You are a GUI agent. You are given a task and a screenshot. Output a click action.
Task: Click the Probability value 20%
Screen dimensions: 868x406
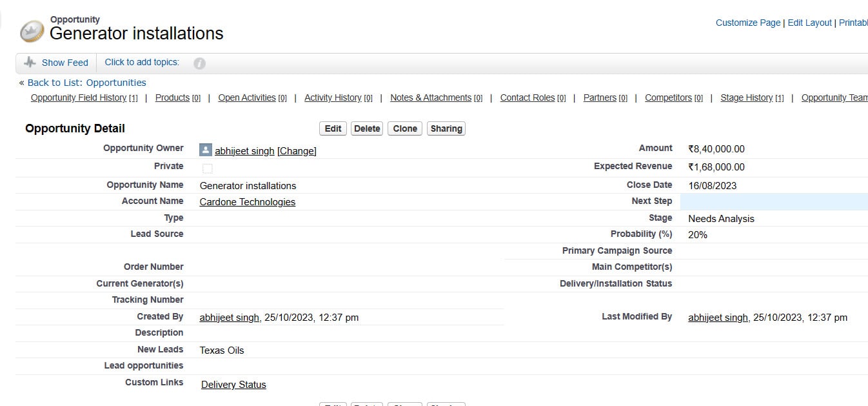point(698,235)
